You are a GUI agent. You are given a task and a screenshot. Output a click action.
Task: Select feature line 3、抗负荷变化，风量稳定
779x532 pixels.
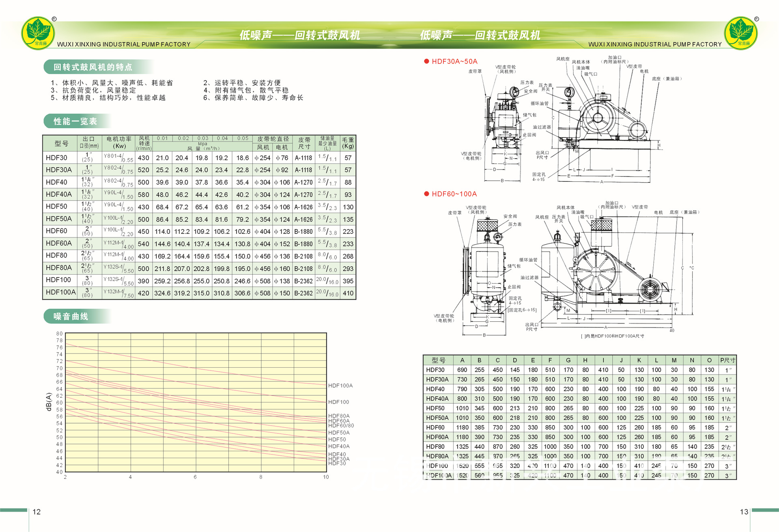(x=93, y=90)
